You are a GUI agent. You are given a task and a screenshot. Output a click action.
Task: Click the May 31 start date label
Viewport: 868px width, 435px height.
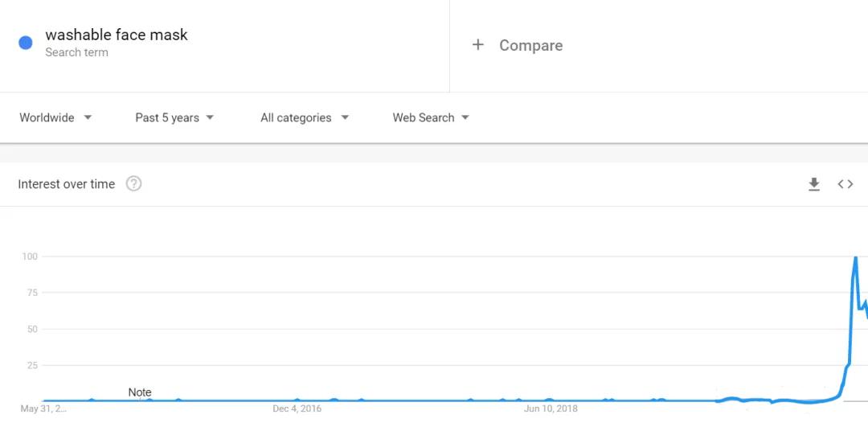click(43, 409)
